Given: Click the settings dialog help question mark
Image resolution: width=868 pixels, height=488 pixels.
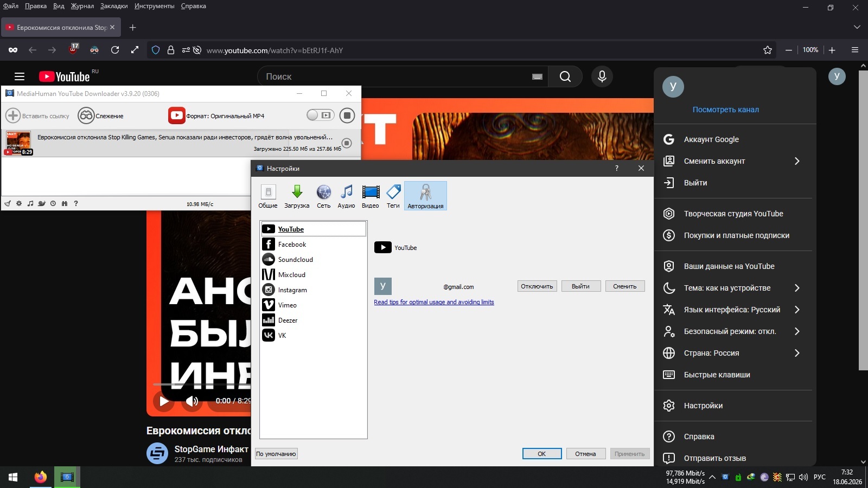Looking at the screenshot, I should (x=617, y=168).
